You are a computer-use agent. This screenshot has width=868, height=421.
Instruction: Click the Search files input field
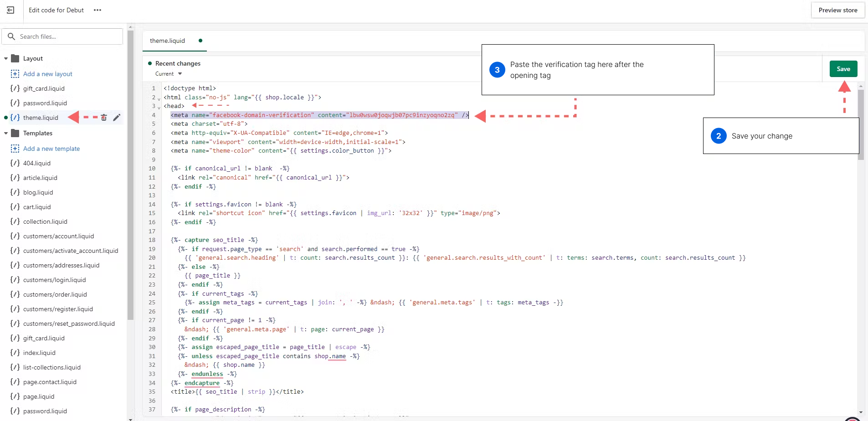coord(62,36)
